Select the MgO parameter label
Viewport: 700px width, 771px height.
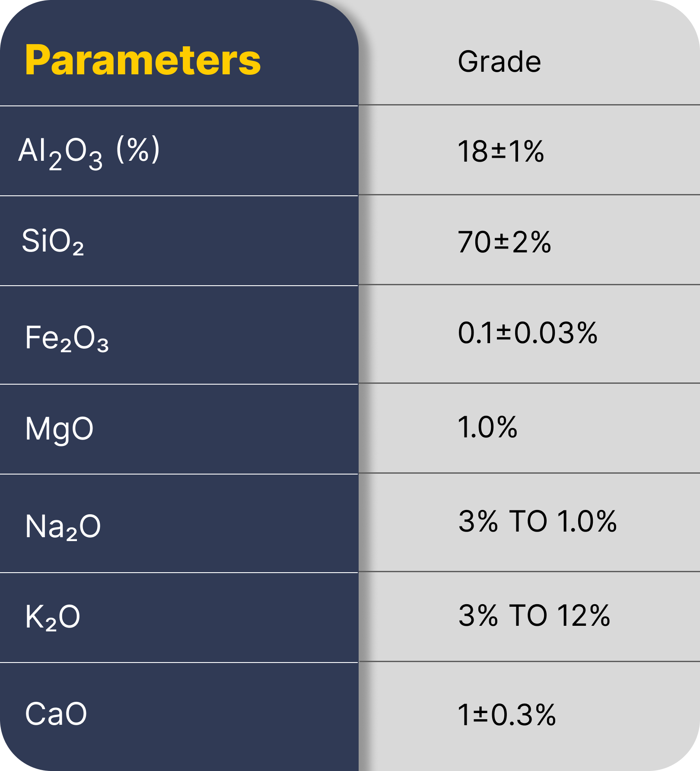[59, 429]
